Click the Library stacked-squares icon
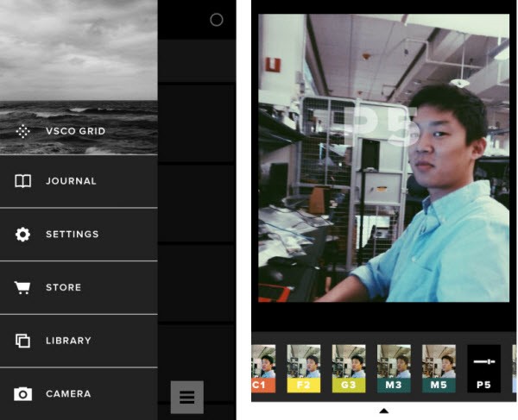518x420 pixels. [23, 341]
